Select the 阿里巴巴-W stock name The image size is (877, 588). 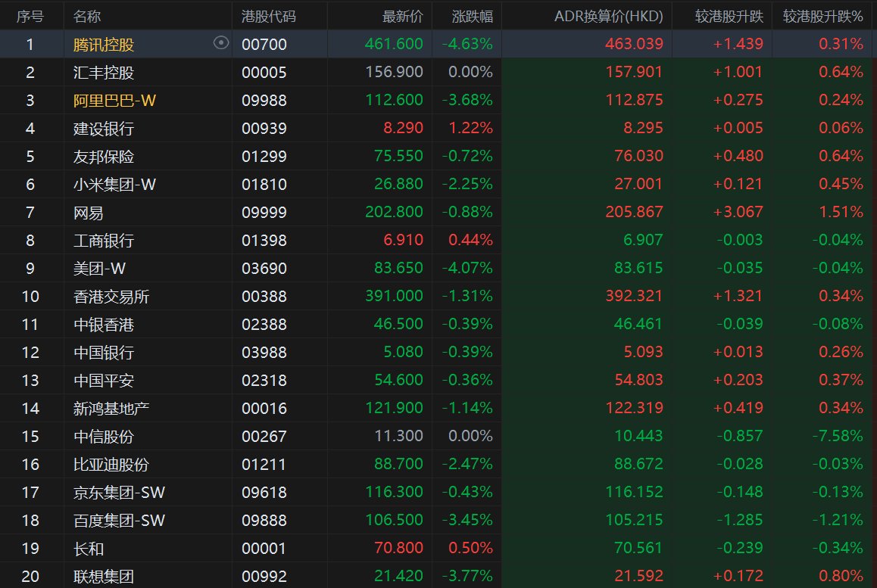tap(114, 100)
